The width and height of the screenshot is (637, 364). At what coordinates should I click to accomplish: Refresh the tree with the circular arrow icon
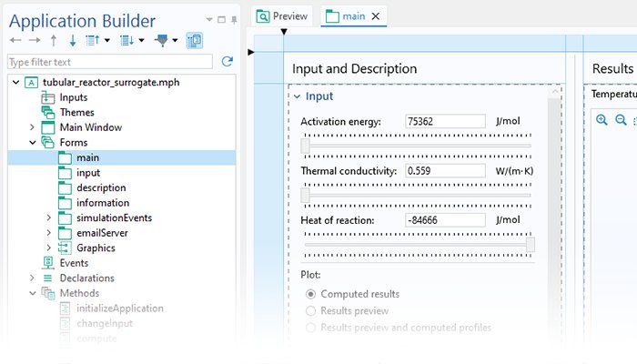tap(227, 61)
